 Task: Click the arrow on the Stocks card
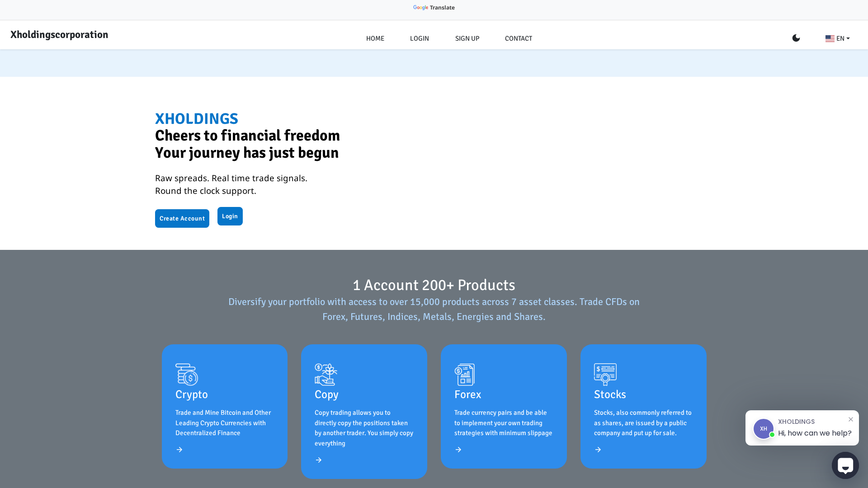(598, 450)
